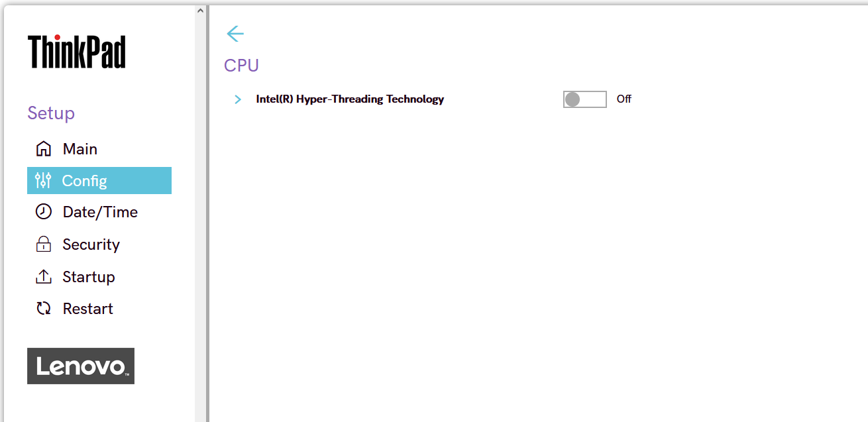Click the Main home icon
The height and width of the screenshot is (422, 868).
point(43,149)
